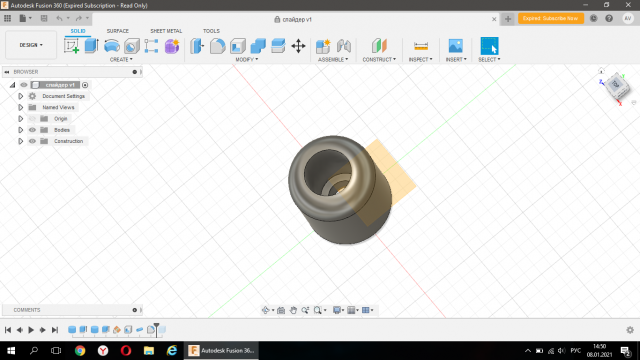Open a new design tab with plus

coord(508,19)
